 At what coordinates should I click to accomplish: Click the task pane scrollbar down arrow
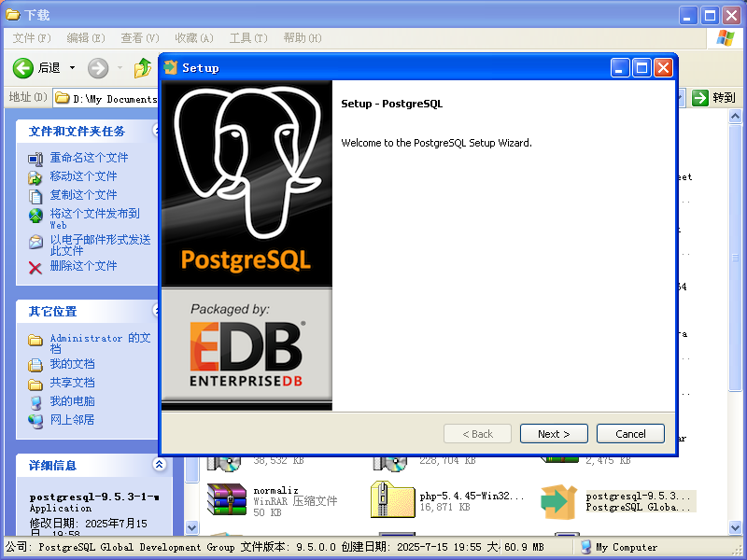pos(191,527)
